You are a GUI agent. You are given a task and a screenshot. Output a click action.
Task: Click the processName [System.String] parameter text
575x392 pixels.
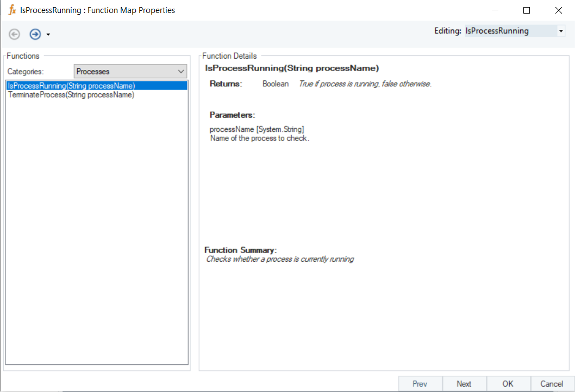click(x=257, y=129)
